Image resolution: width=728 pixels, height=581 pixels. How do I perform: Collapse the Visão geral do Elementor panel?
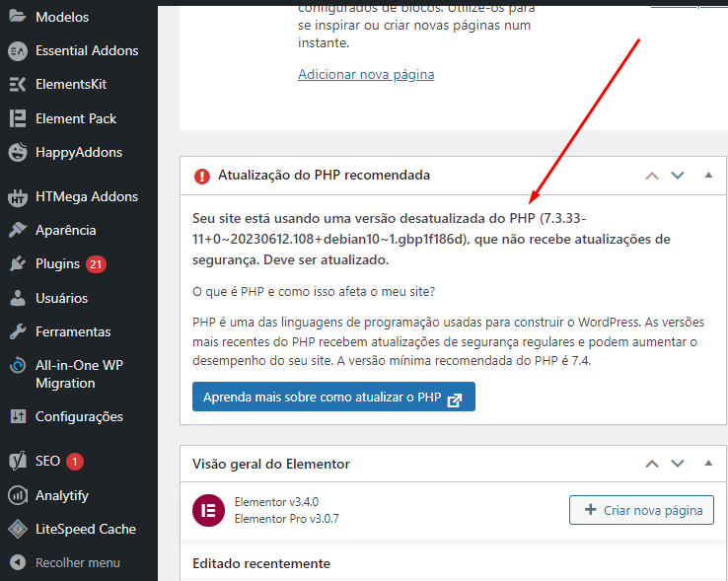[708, 463]
